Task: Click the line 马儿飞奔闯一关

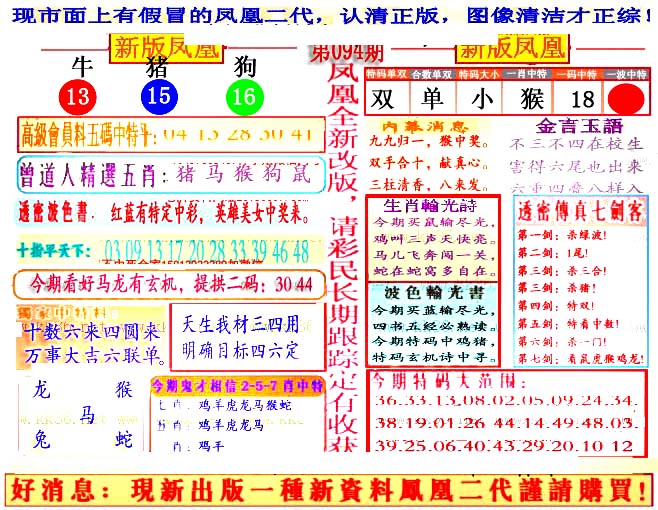Action: (435, 255)
